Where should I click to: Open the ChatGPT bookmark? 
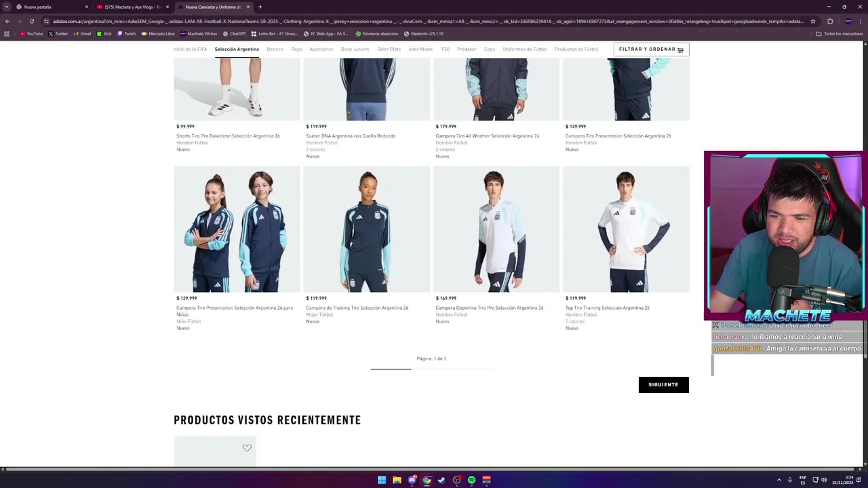coord(234,33)
